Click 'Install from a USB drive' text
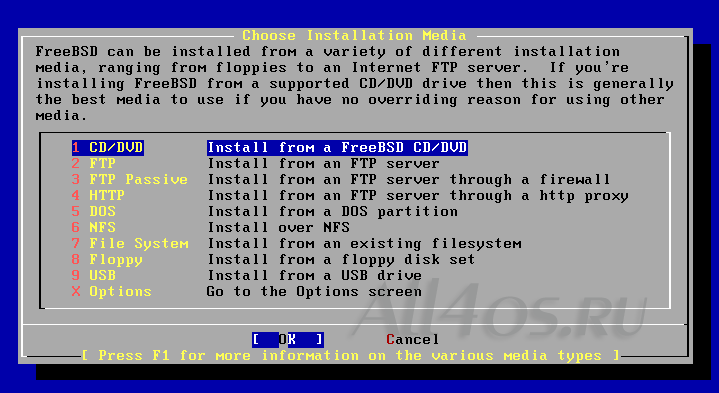Viewport: 719px width, 393px height. pyautogui.click(x=315, y=276)
